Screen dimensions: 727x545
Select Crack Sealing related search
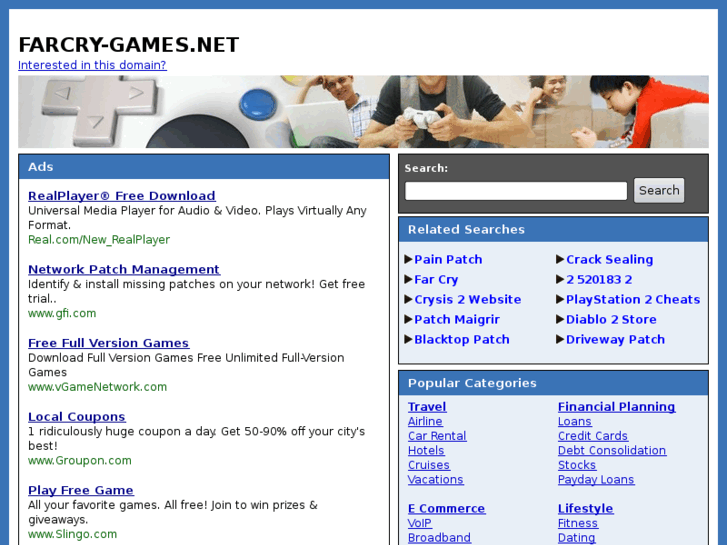609,259
